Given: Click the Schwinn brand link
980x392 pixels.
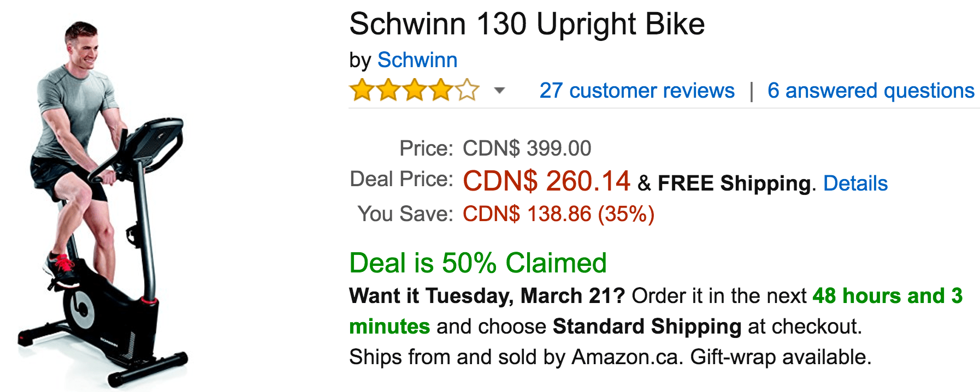Looking at the screenshot, I should pyautogui.click(x=417, y=60).
